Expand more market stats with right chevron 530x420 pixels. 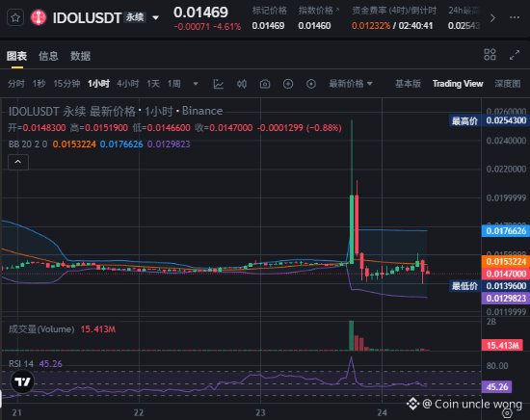click(x=492, y=17)
